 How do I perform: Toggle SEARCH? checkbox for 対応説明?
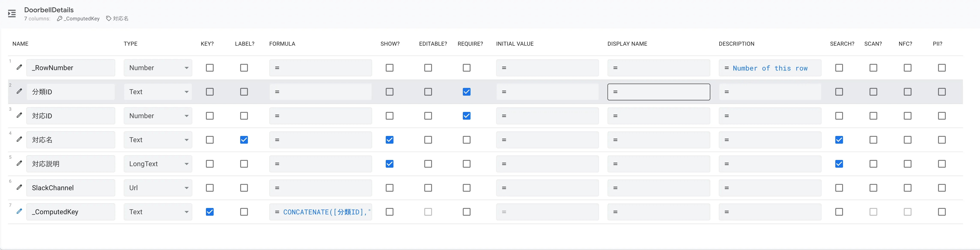coord(839,164)
